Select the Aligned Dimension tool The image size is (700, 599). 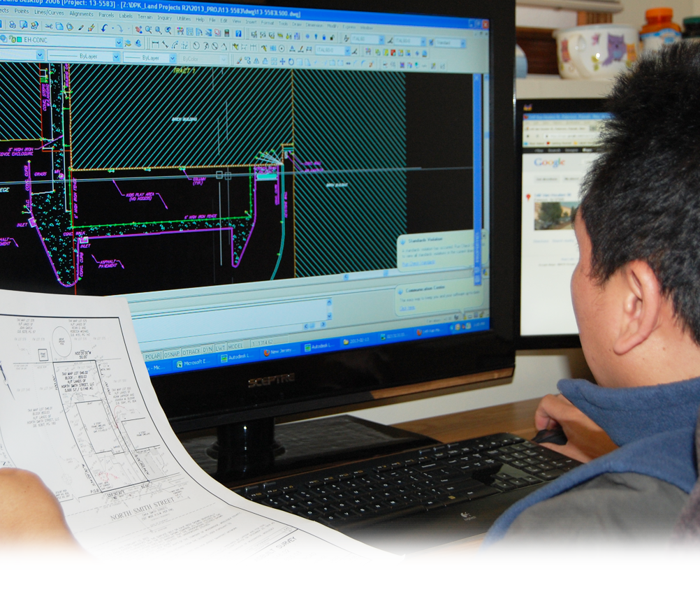[x=165, y=44]
